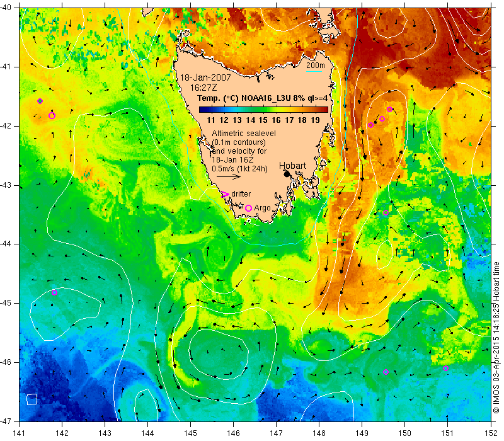Click the IMOS copyright timestamp text
504x441 pixels.
pyautogui.click(x=496, y=338)
